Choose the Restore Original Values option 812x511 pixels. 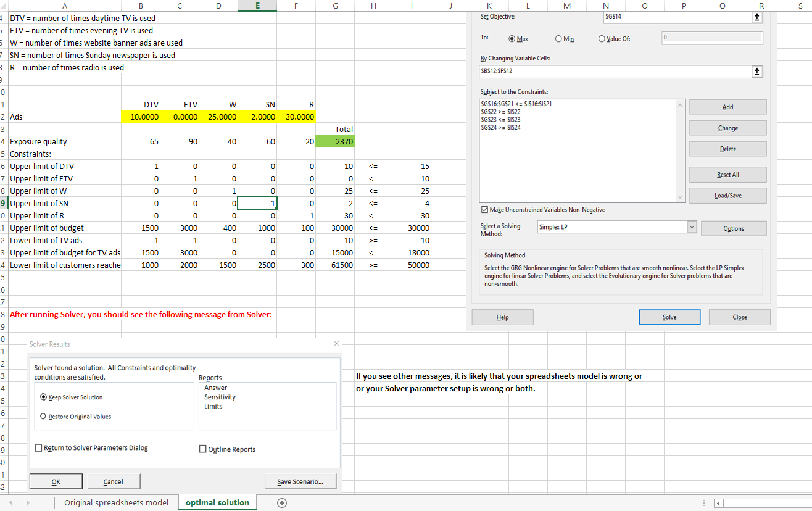[43, 416]
